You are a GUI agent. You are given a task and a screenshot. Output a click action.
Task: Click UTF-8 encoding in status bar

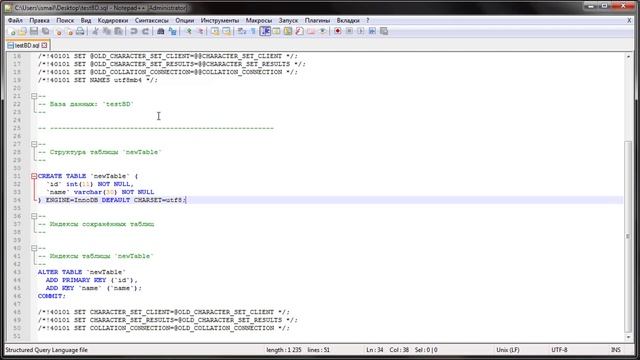[559, 350]
